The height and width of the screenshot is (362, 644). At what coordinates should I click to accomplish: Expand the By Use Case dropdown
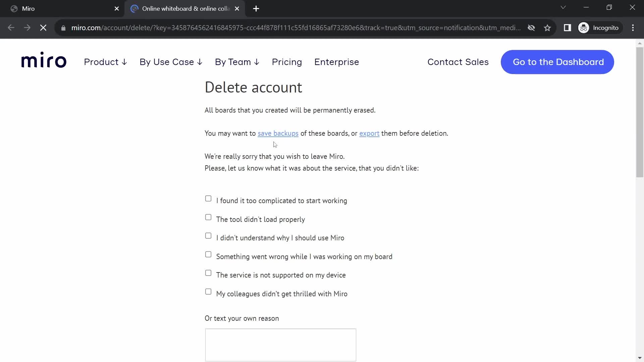point(171,62)
